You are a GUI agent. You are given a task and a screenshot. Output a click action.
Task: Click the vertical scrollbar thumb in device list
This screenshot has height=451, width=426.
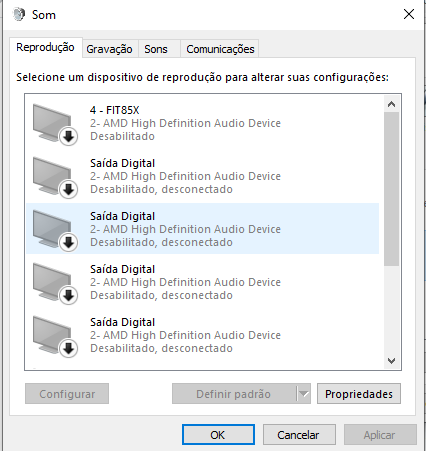pos(391,189)
